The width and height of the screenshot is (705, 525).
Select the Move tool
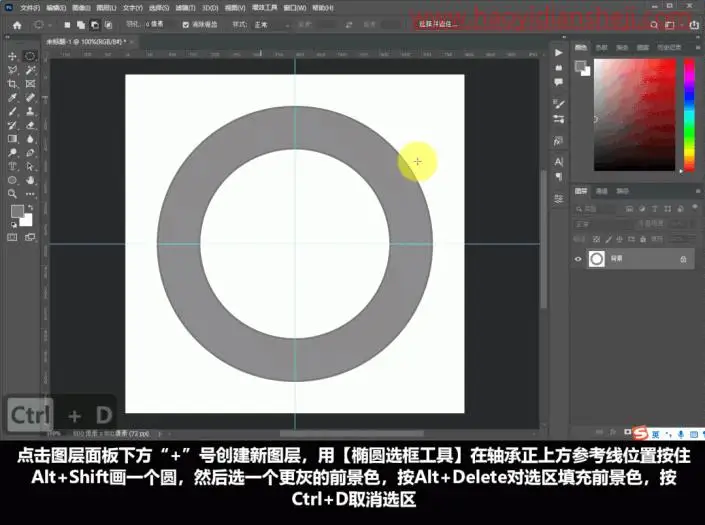pyautogui.click(x=12, y=56)
